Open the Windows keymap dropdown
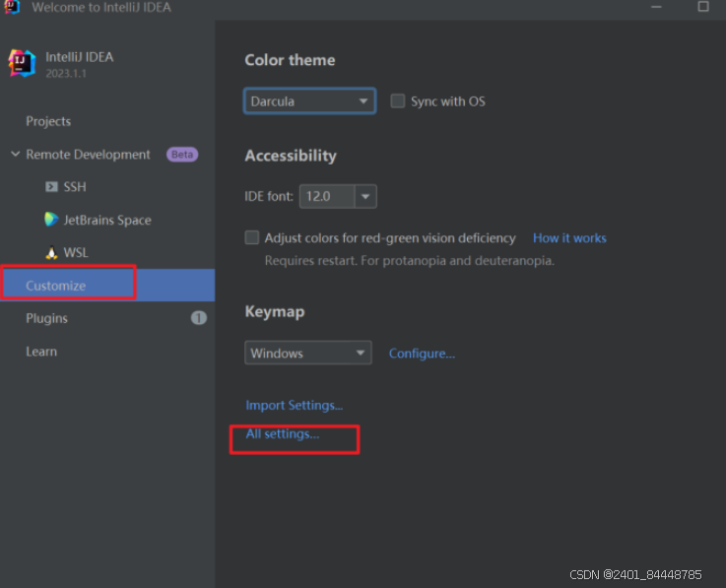The width and height of the screenshot is (726, 588). (308, 353)
